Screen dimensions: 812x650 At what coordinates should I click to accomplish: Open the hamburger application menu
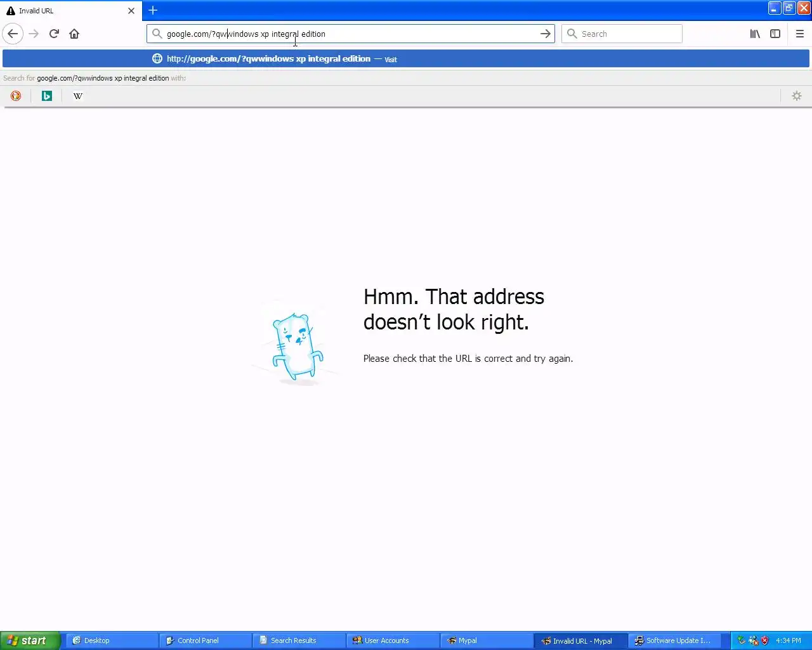coord(800,34)
